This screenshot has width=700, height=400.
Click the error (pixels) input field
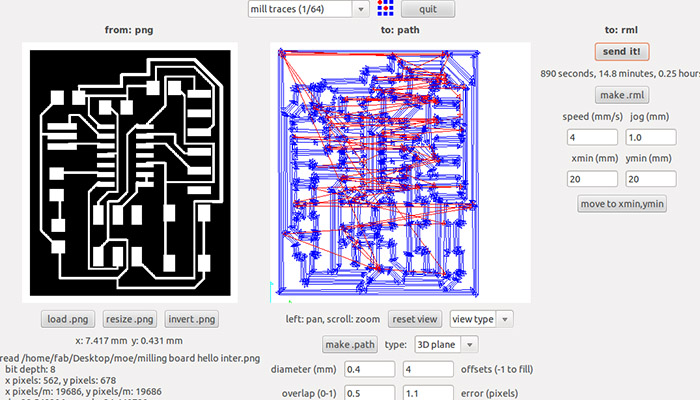(428, 393)
